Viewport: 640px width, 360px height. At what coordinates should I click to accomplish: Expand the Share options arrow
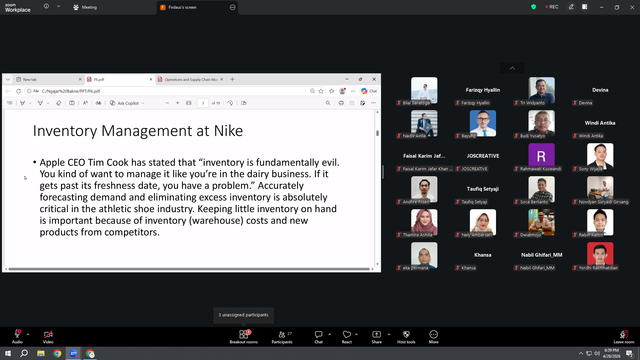pyautogui.click(x=389, y=334)
